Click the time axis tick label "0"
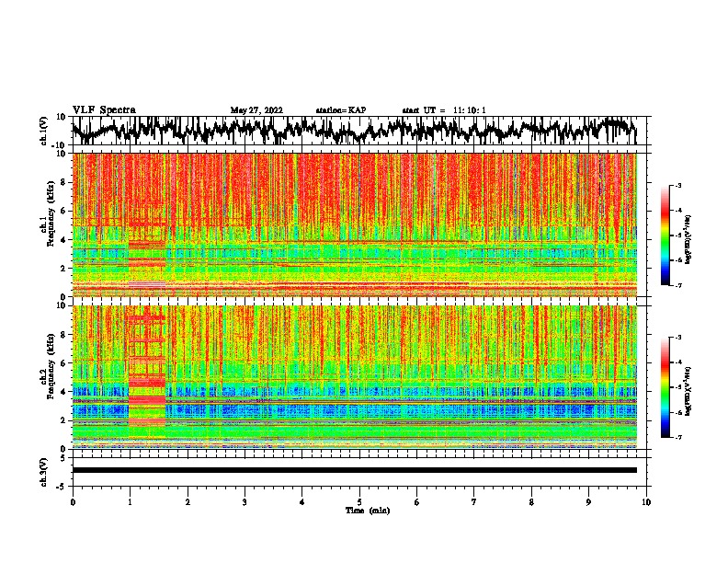 [73, 502]
